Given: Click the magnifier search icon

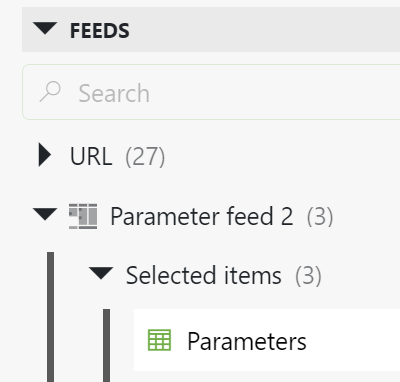Looking at the screenshot, I should pyautogui.click(x=50, y=92).
